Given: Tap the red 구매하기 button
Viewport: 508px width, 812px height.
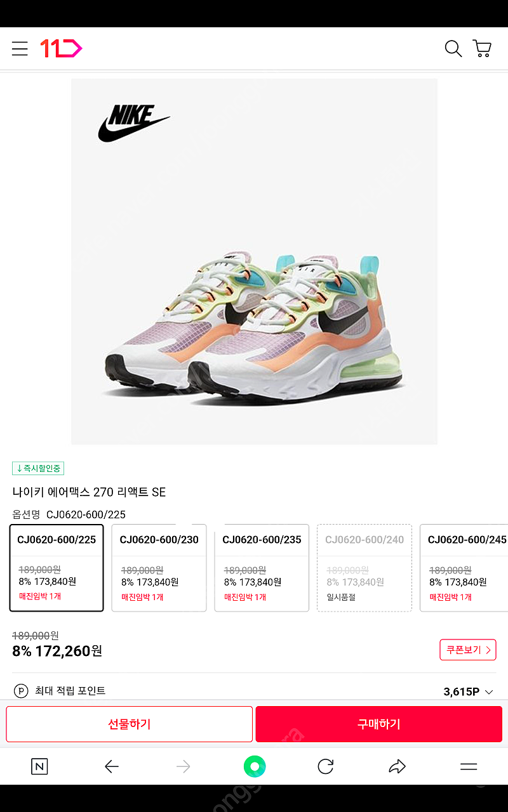Looking at the screenshot, I should click(379, 724).
